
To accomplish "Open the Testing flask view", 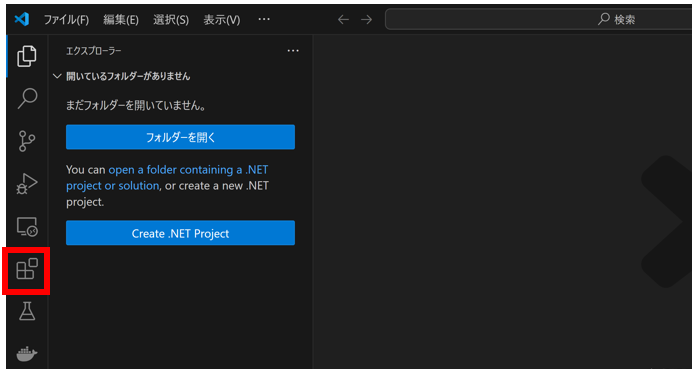I will (27, 311).
